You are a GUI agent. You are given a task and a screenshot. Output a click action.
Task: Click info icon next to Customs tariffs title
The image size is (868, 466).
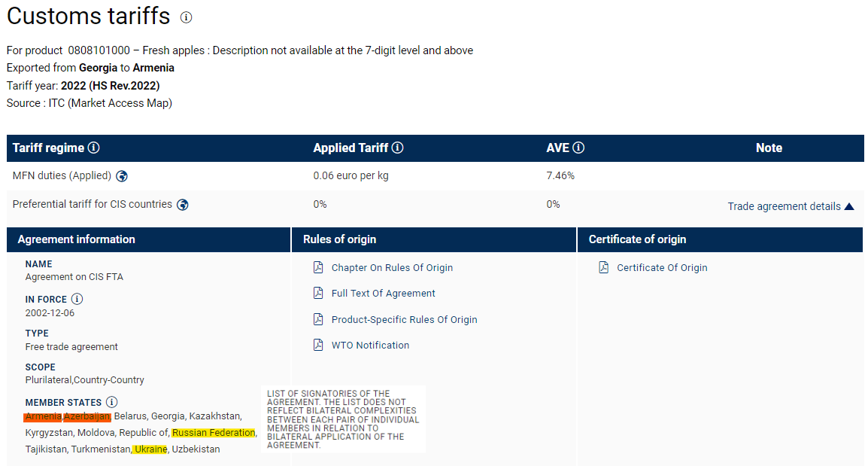tap(187, 17)
